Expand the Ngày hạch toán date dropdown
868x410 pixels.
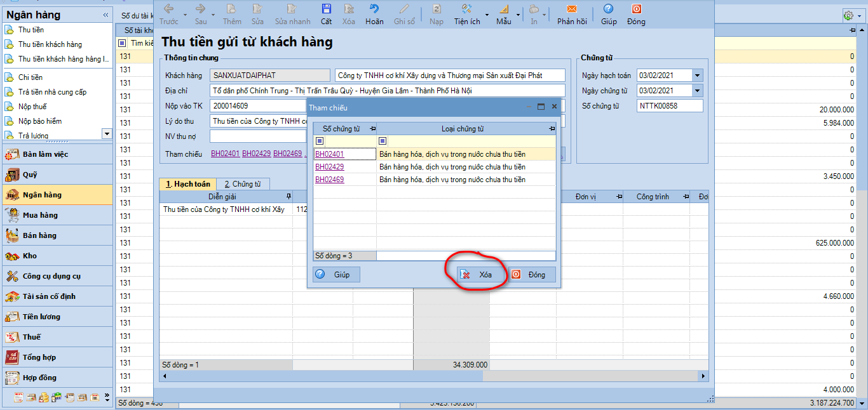[x=698, y=76]
